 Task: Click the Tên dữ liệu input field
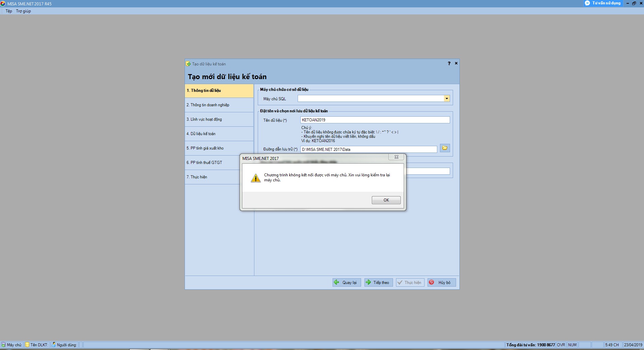click(x=375, y=120)
